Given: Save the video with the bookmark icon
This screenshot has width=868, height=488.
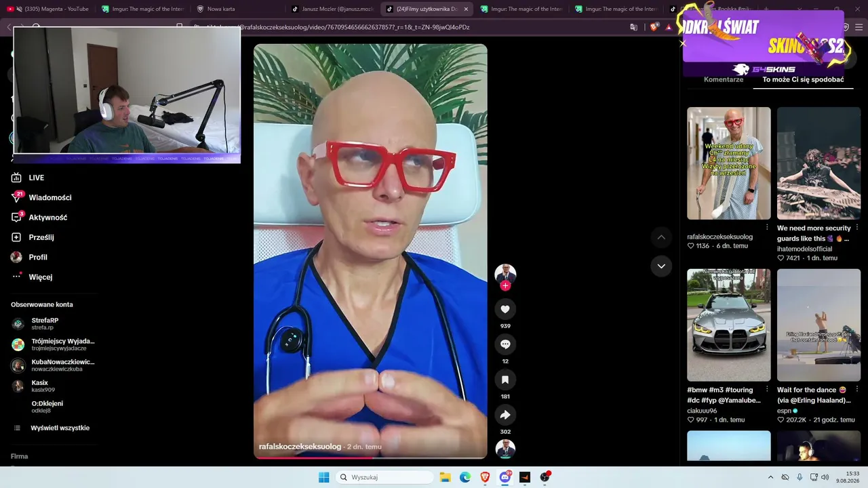Looking at the screenshot, I should tap(505, 380).
